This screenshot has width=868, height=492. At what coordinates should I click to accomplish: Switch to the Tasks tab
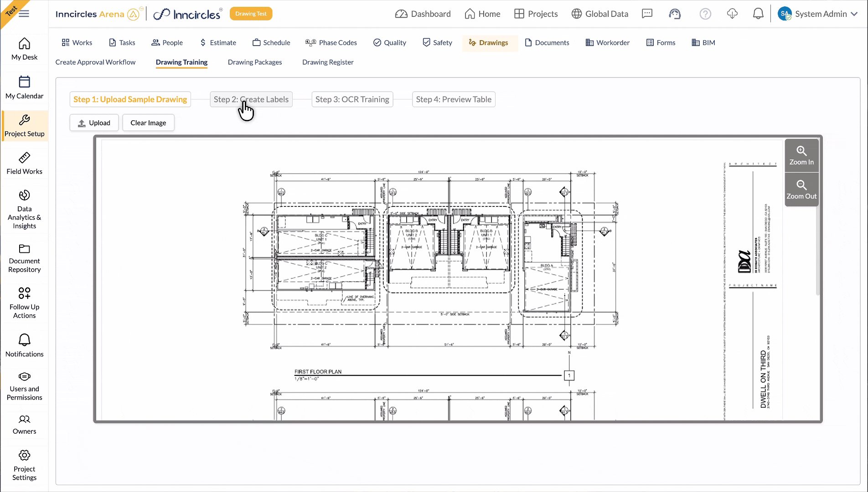pos(122,42)
